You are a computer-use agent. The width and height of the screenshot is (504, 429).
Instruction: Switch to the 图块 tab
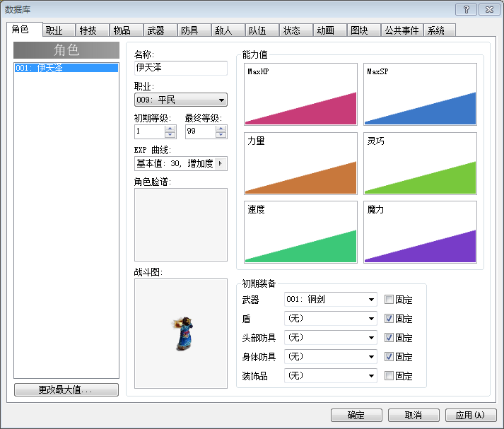coord(364,30)
